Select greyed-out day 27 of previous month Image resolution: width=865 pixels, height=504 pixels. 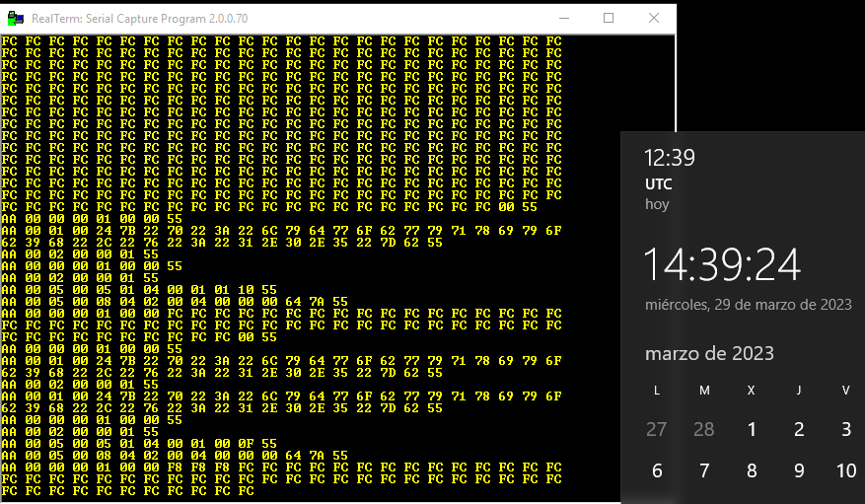click(x=657, y=429)
